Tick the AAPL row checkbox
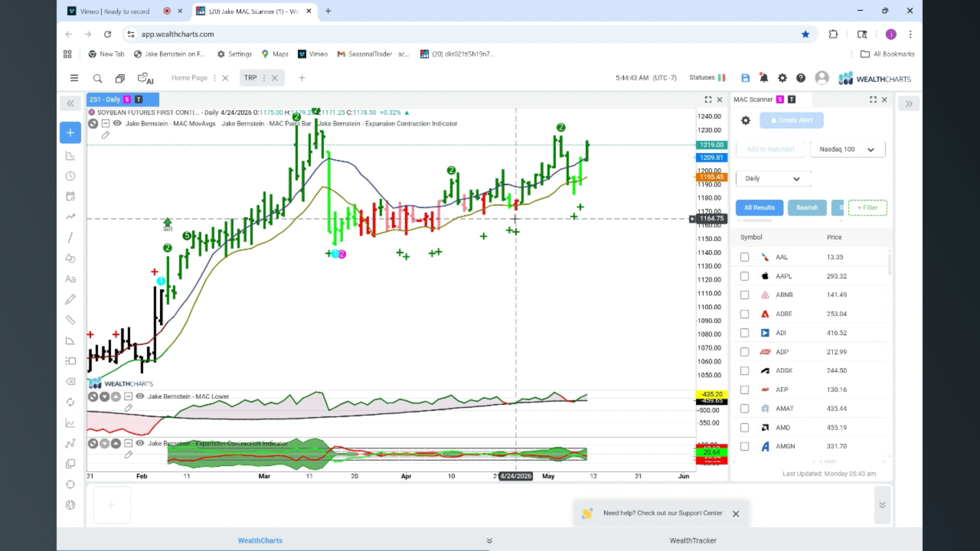Image resolution: width=980 pixels, height=551 pixels. coord(745,276)
